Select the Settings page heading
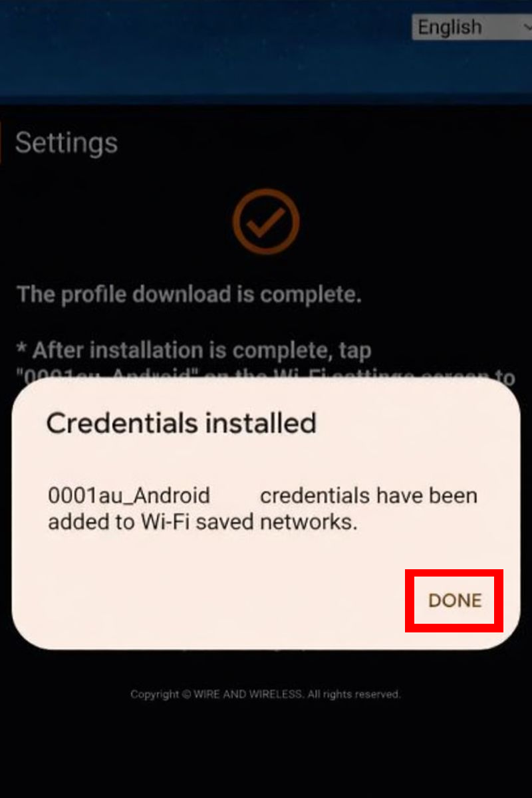This screenshot has height=798, width=532. tap(66, 143)
